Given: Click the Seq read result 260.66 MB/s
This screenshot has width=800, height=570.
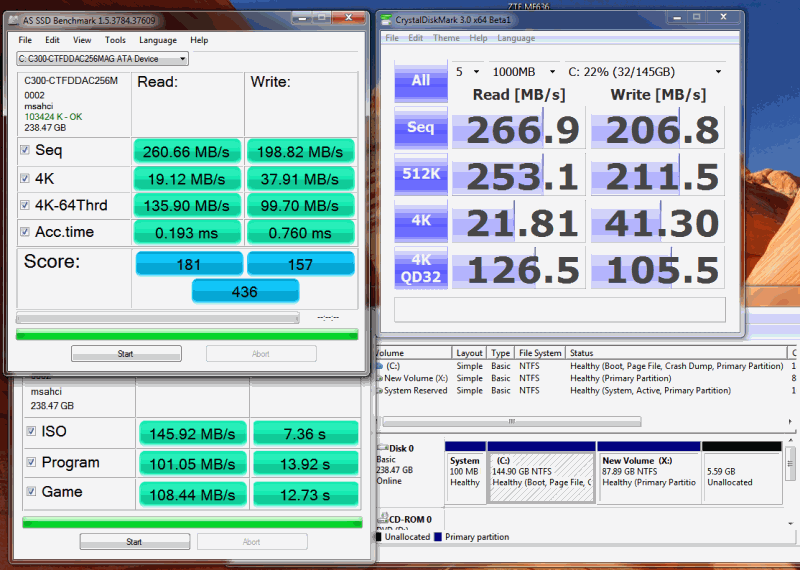Looking at the screenshot, I should coord(187,151).
